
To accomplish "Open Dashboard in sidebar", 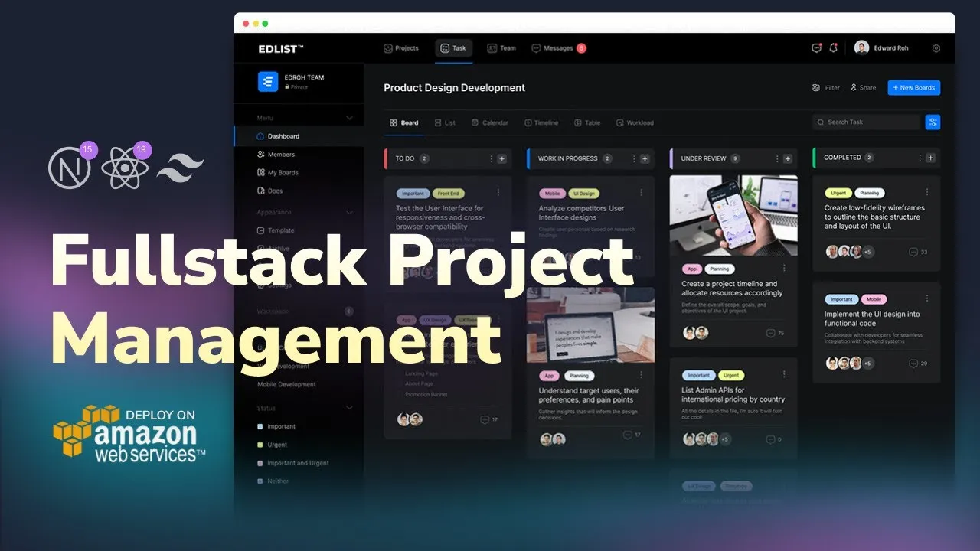I will pos(299,136).
